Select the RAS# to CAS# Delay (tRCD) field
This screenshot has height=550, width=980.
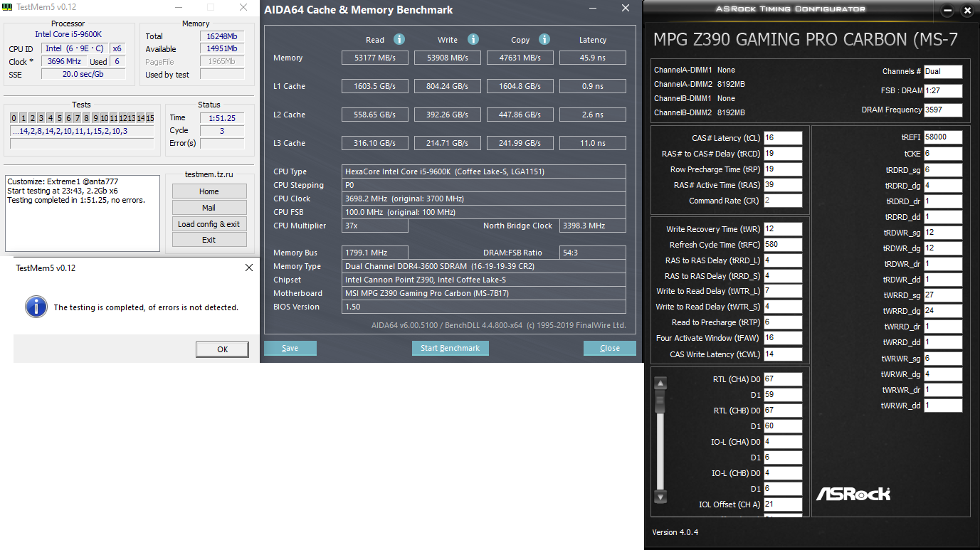pyautogui.click(x=783, y=154)
